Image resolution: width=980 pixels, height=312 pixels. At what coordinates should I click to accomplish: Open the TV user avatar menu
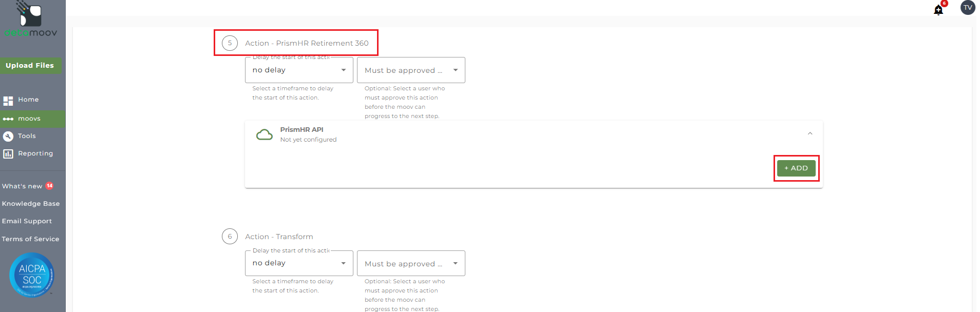click(x=968, y=8)
